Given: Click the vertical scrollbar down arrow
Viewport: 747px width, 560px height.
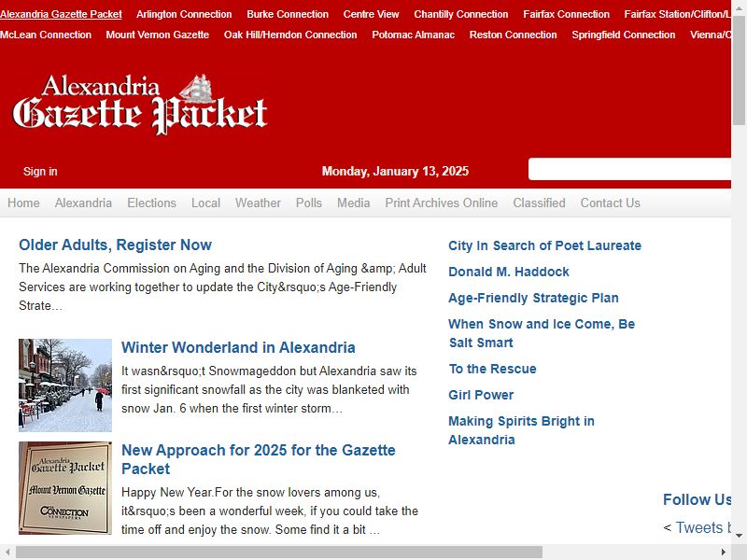Looking at the screenshot, I should [739, 535].
